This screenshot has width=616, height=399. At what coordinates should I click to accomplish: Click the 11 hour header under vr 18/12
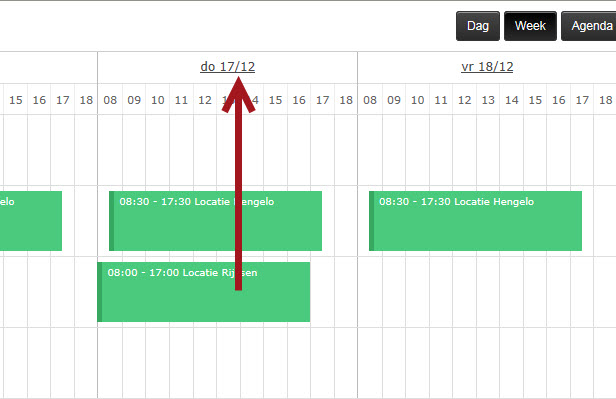[x=441, y=100]
